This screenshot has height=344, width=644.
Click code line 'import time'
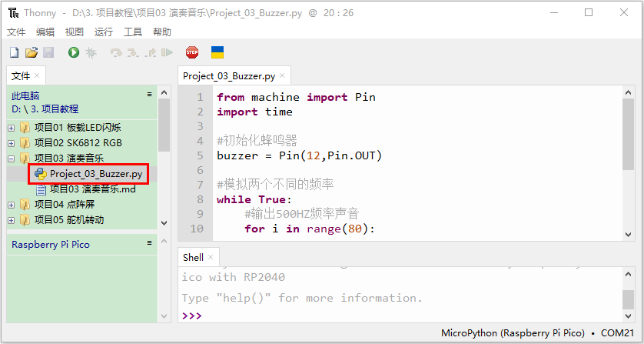(254, 112)
